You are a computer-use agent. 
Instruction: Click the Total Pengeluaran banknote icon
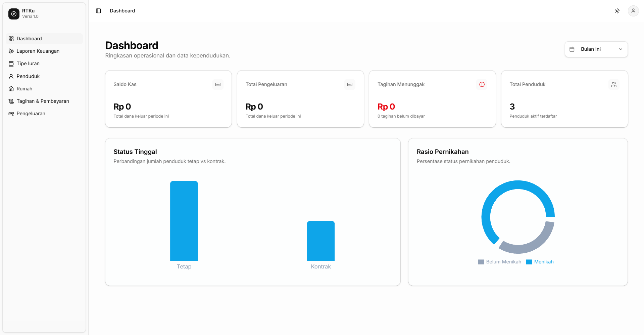click(x=350, y=84)
